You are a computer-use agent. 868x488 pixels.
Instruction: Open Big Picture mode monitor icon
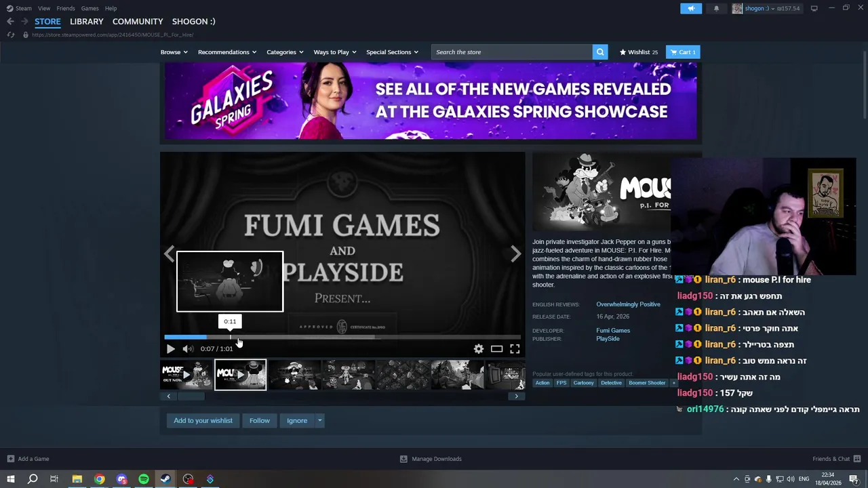click(x=814, y=8)
